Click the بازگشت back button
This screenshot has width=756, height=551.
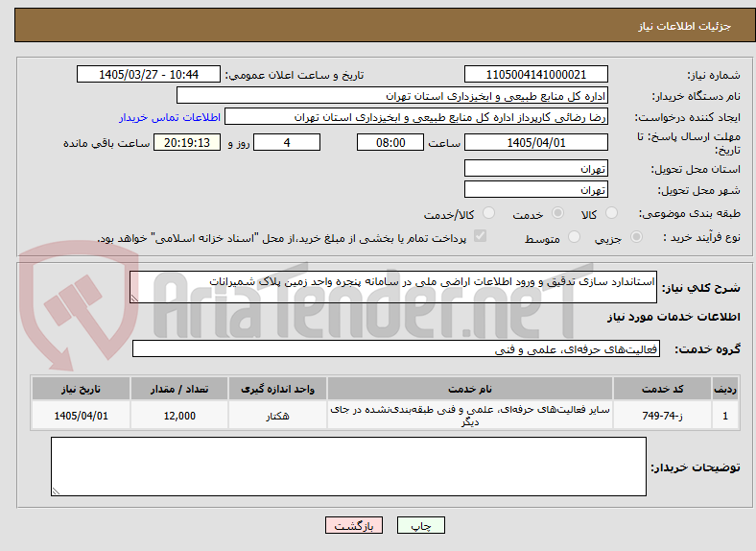pyautogui.click(x=354, y=525)
